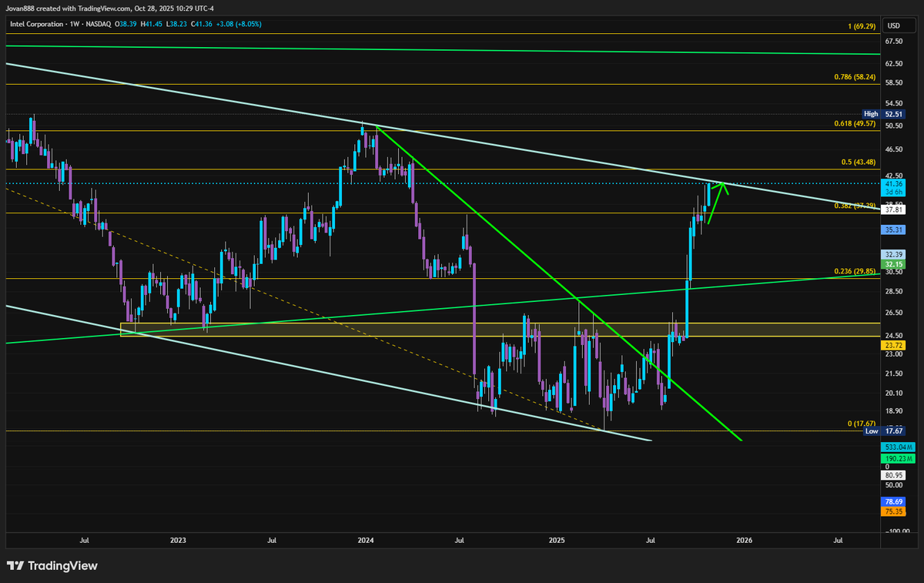Viewport: 924px width, 583px height.
Task: Click the Intel Corporation symbol name
Action: (35, 25)
